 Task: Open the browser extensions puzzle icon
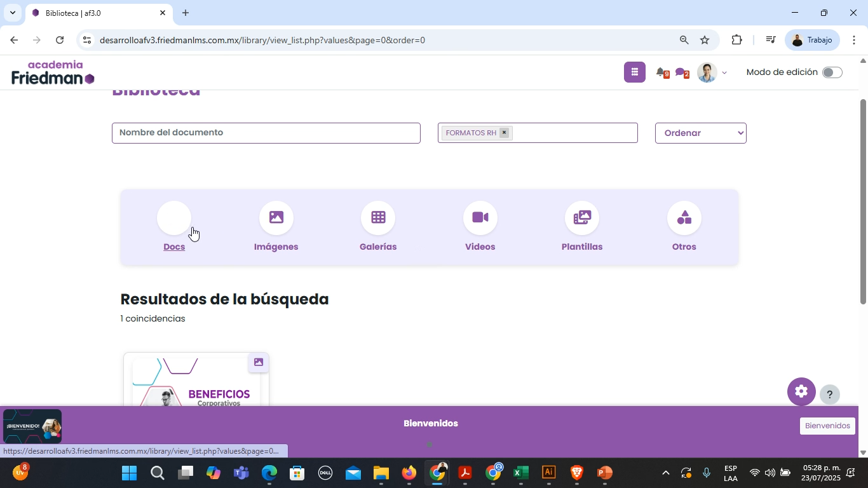tap(736, 40)
